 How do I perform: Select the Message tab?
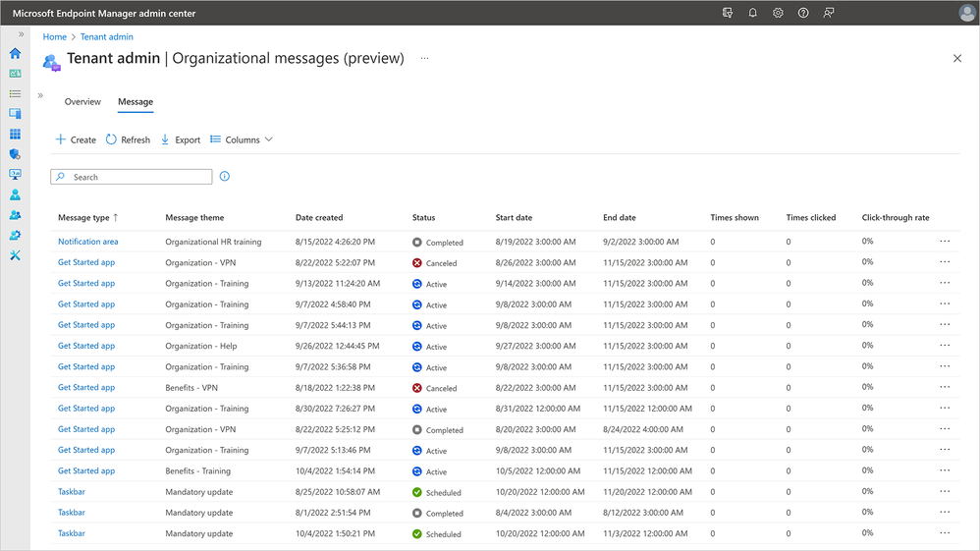point(135,102)
